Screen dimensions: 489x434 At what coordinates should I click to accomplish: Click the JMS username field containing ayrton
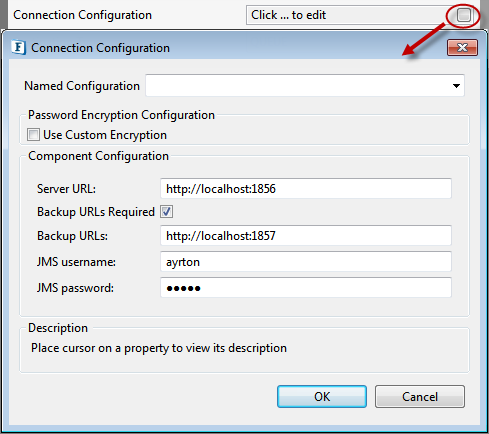pos(306,262)
